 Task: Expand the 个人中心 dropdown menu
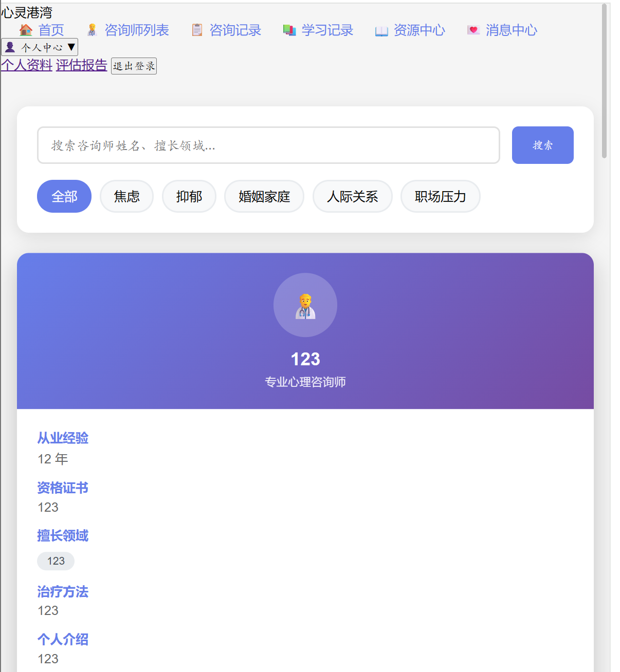click(x=40, y=47)
